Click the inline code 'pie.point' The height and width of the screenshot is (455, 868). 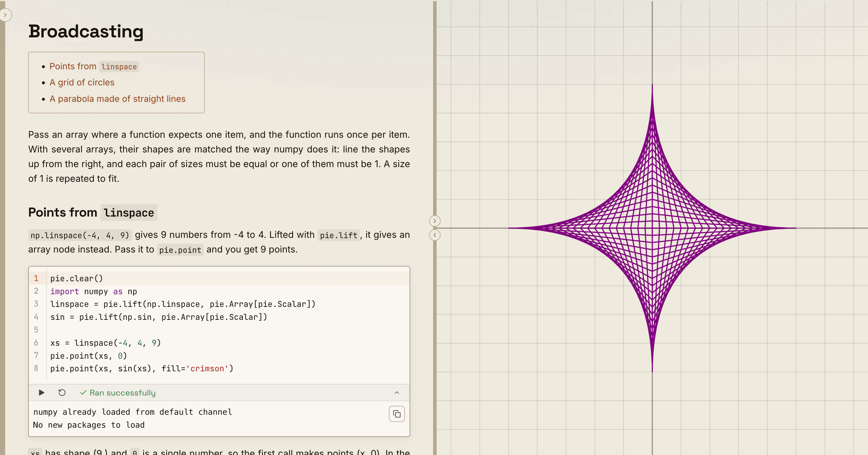(180, 250)
